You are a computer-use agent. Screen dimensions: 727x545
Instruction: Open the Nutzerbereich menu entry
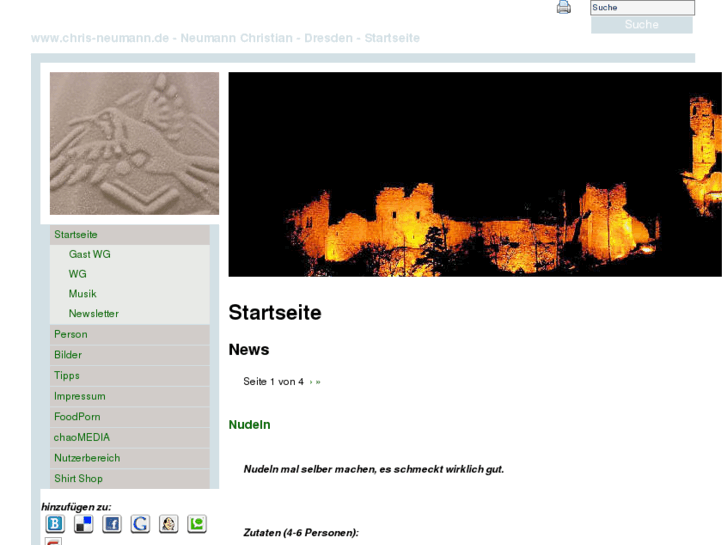coord(130,458)
